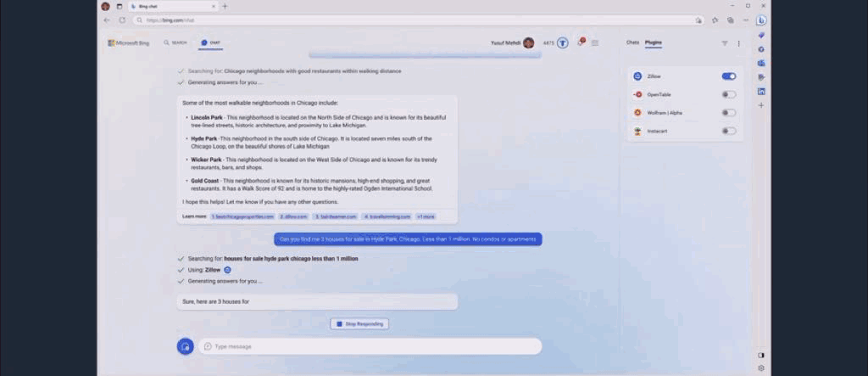Image resolution: width=868 pixels, height=376 pixels.
Task: Switch to the Chats tab
Action: 632,42
